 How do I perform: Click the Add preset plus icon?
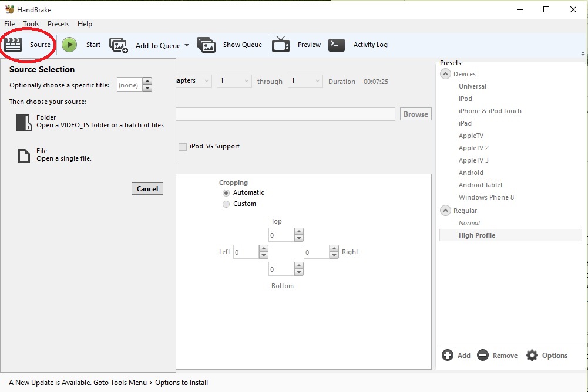448,355
